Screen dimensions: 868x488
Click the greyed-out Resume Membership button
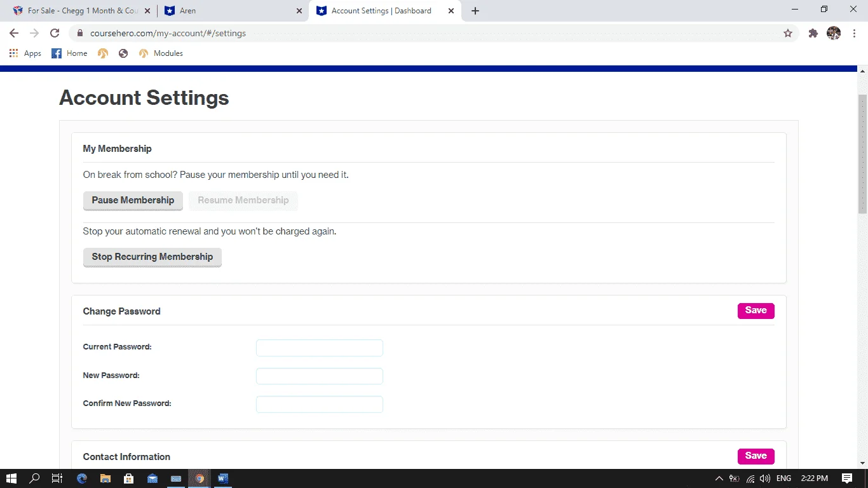coord(243,201)
